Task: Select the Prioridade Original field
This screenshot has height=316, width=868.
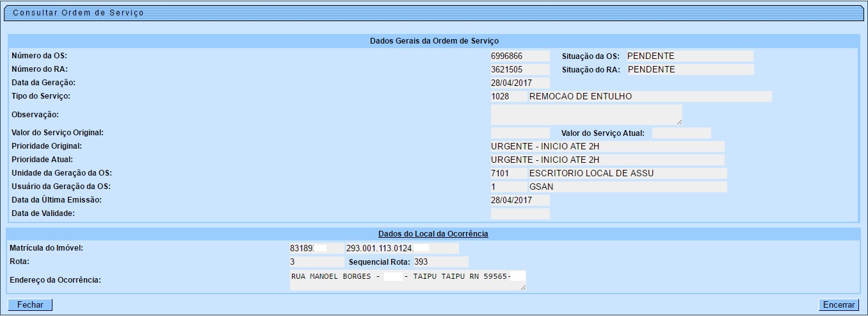Action: point(607,146)
